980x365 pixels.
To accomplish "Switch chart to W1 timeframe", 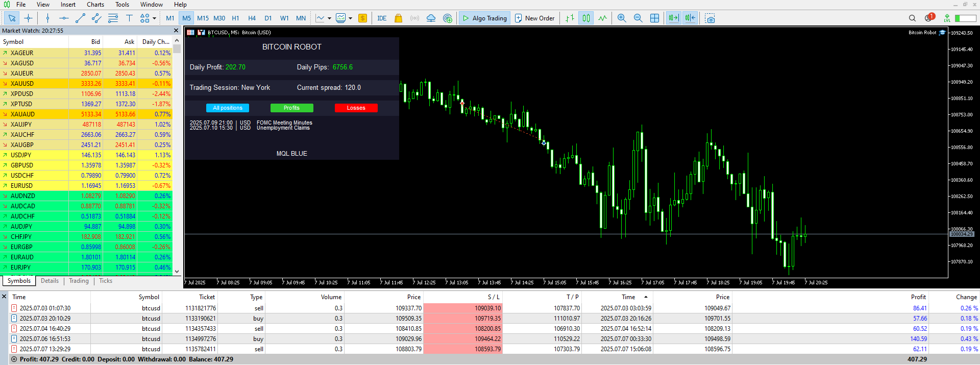I will (284, 18).
